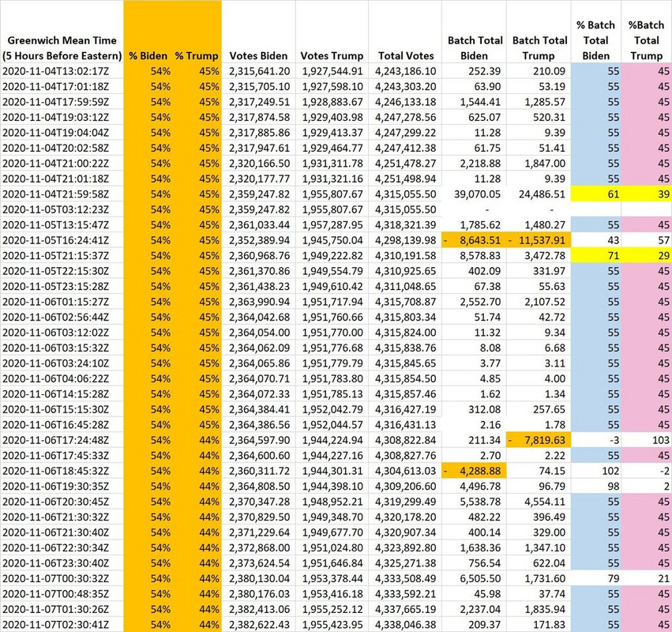672x632 pixels.
Task: Click orange cell with 4,288.88
Action: click(x=474, y=471)
